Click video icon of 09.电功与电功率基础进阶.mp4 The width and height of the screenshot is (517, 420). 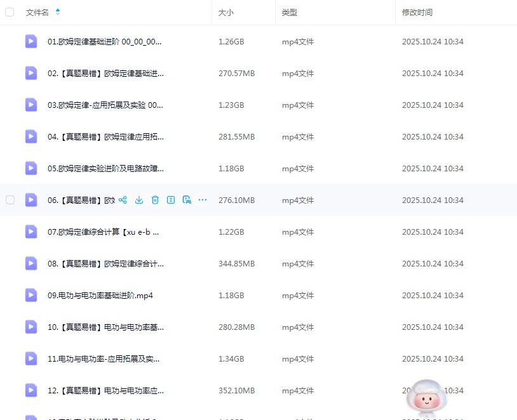pos(31,295)
